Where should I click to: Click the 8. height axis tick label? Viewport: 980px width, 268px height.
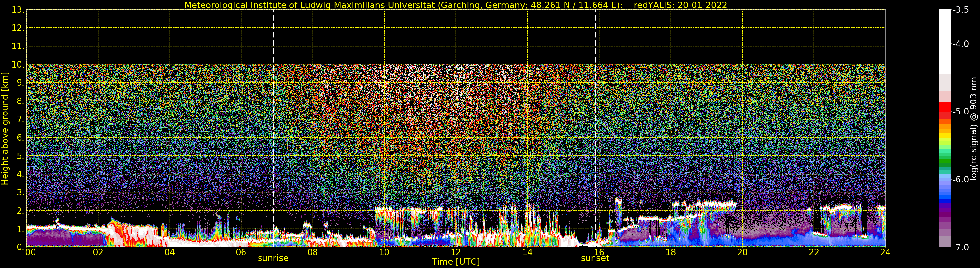tap(21, 101)
